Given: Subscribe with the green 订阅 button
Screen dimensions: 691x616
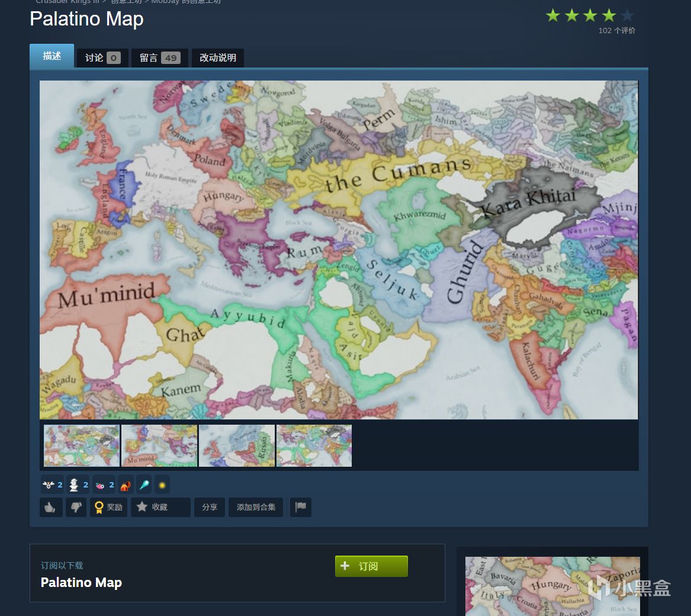Looking at the screenshot, I should [371, 566].
